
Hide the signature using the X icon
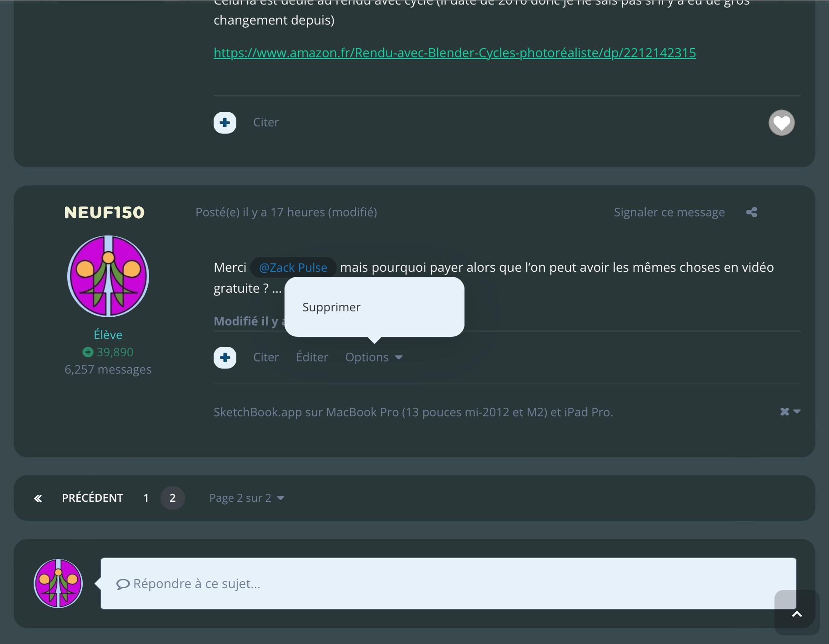785,412
